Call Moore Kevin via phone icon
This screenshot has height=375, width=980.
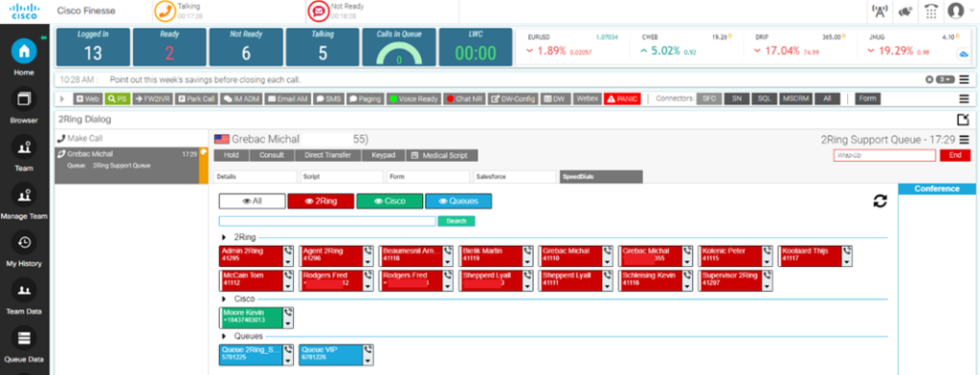coord(288,312)
